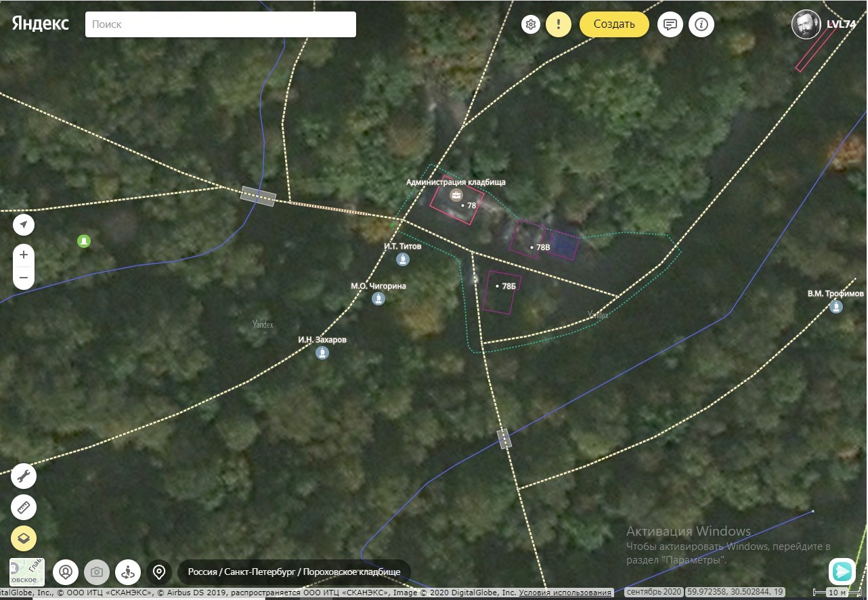Select the Администрация кладбища map marker
Viewport: 868px width, 600px height.
pos(456,195)
